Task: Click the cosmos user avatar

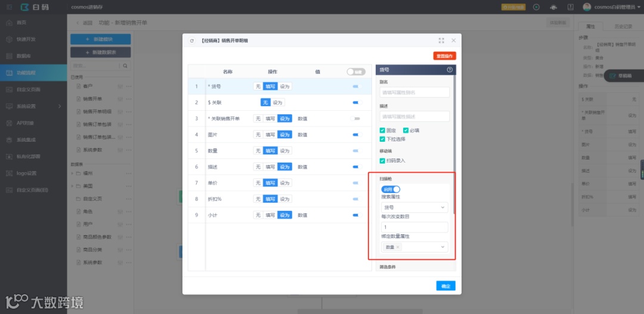Action: point(587,7)
